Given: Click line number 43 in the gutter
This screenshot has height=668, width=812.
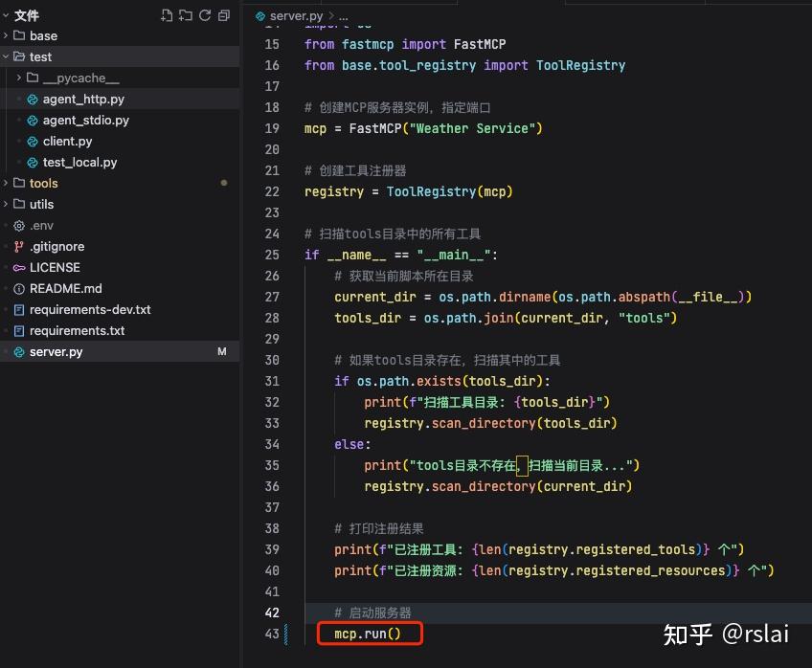Looking at the screenshot, I should [272, 634].
